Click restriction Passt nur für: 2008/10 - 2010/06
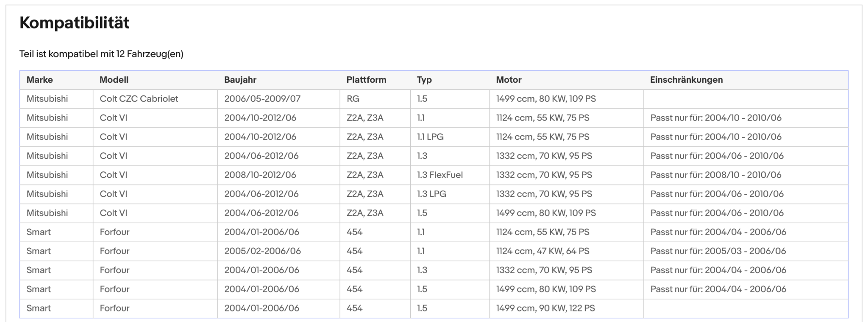868x322 pixels. pos(716,175)
